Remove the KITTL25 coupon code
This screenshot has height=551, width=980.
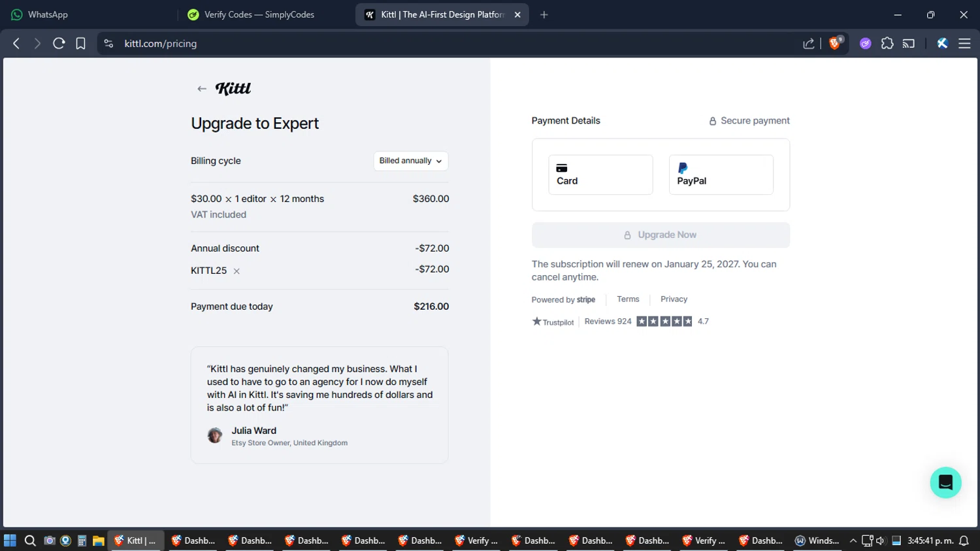pyautogui.click(x=237, y=271)
